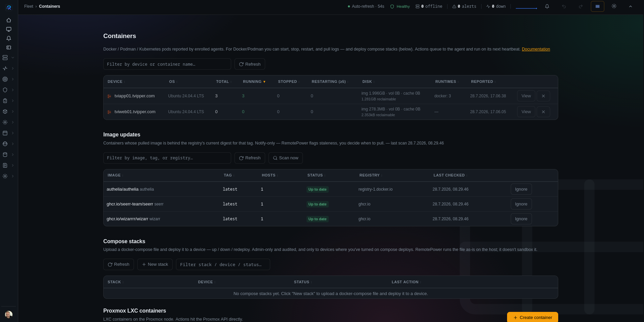Expand the CPU chip section chevron
The height and width of the screenshot is (322, 644).
13,79
